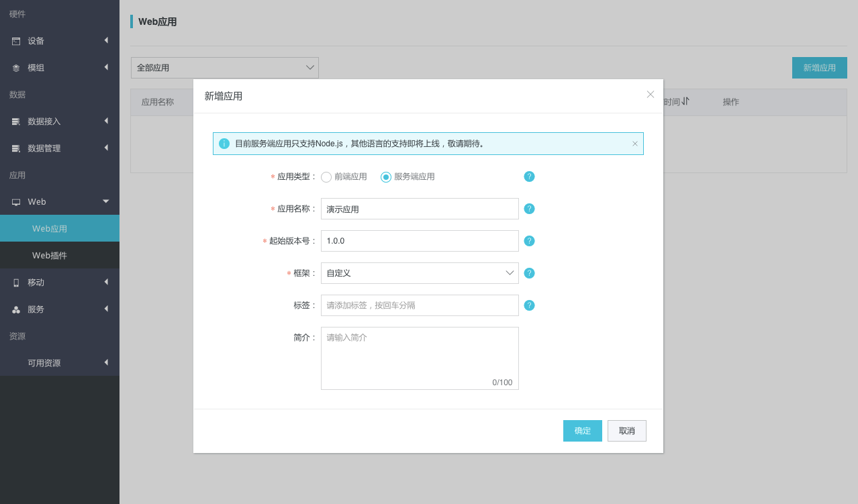
Task: Click the 起始版本号 input field
Action: coord(420,241)
